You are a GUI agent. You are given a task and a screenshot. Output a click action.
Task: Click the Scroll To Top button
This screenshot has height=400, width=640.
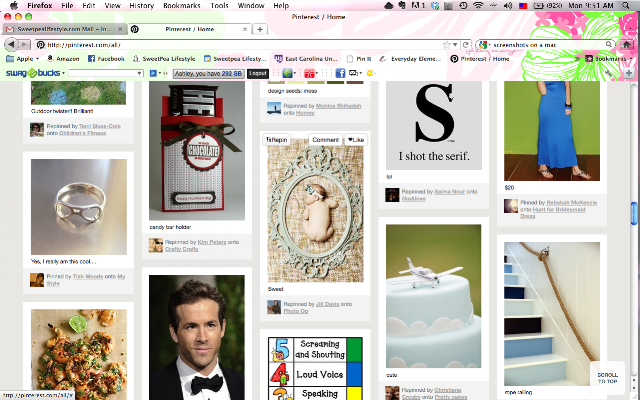[607, 378]
